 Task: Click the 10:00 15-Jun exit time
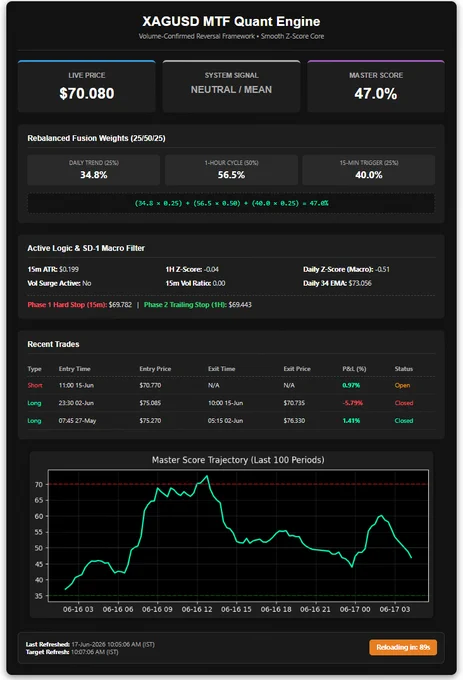[x=225, y=403]
